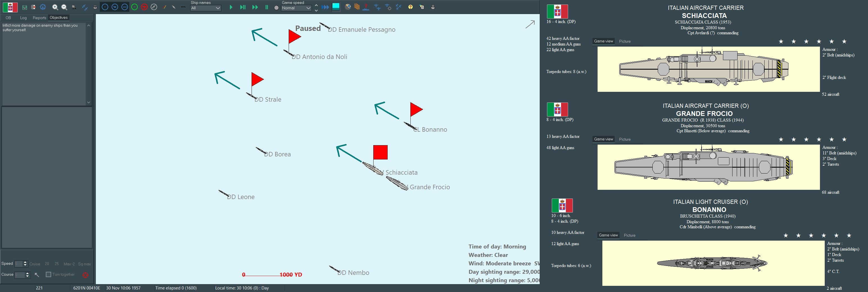Start the game with the play button
Image resolution: width=868 pixels, height=292 pixels.
[x=231, y=7]
